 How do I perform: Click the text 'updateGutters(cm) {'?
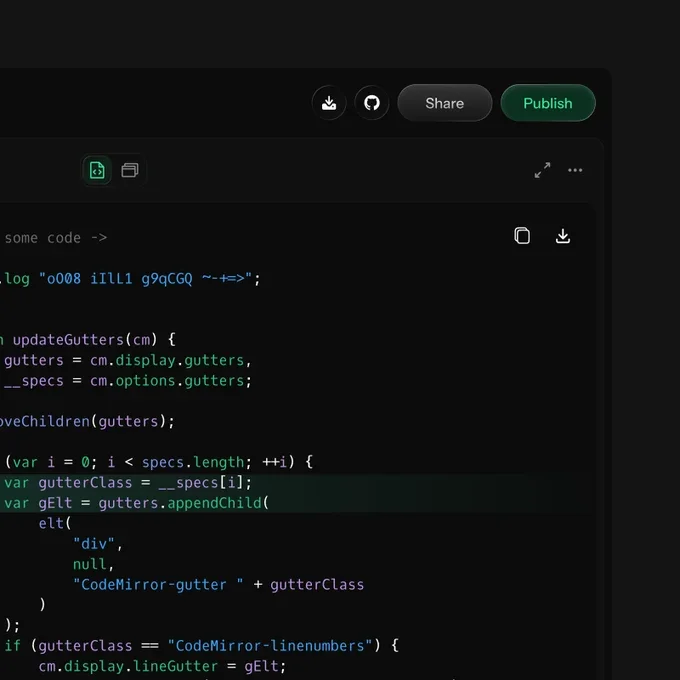(94, 340)
